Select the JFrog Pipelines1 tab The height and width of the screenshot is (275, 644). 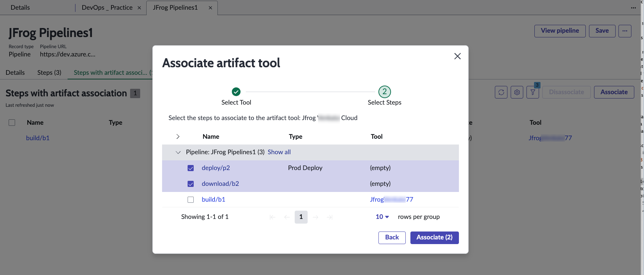click(x=175, y=8)
